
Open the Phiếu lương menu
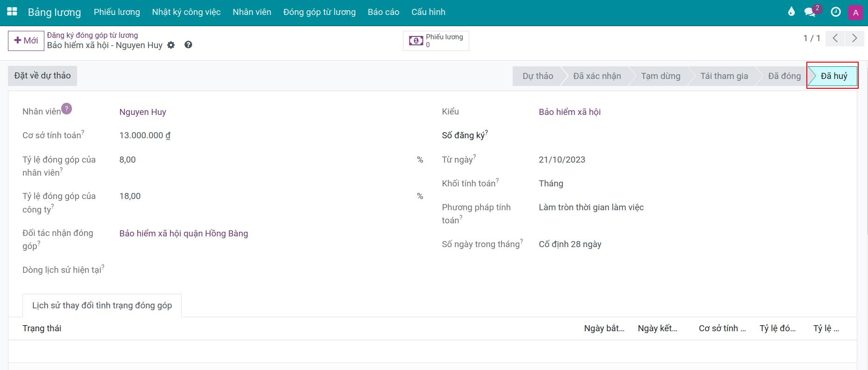point(117,12)
